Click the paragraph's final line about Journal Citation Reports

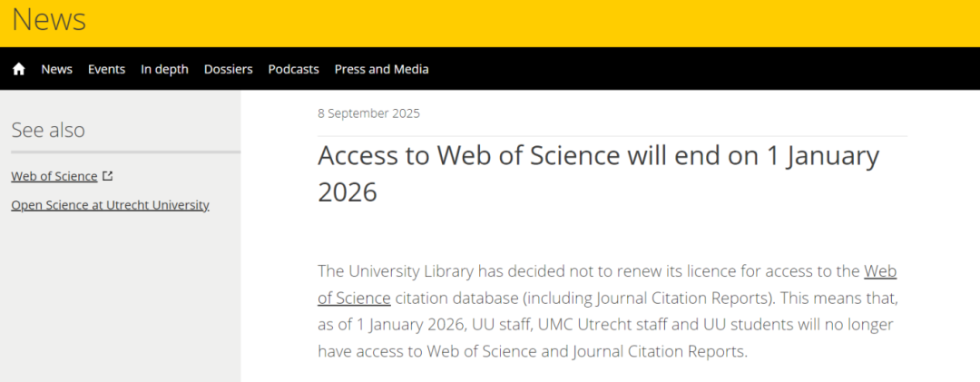[532, 351]
